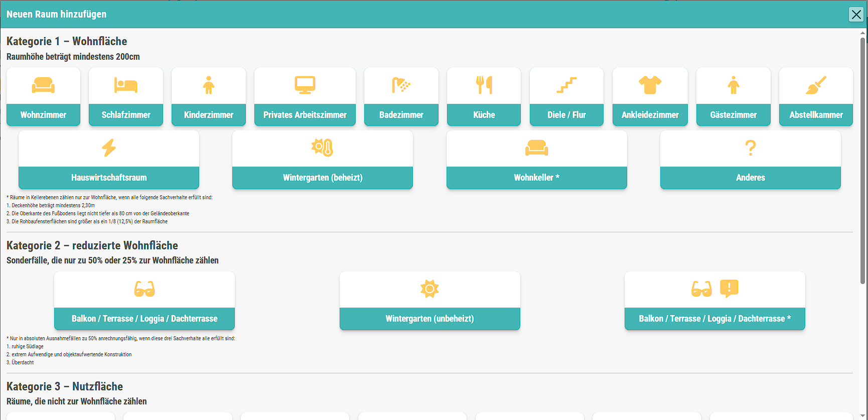Screen dimensions: 868x420
Task: Select the sun icon for Wintergarten (unbeheizt)
Action: click(429, 289)
